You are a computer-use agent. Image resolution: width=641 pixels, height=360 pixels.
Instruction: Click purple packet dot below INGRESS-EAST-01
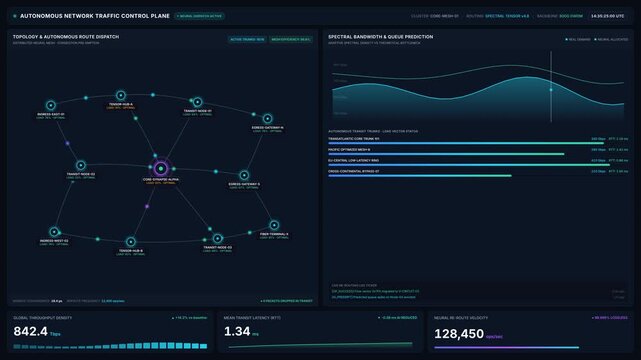tap(67, 143)
